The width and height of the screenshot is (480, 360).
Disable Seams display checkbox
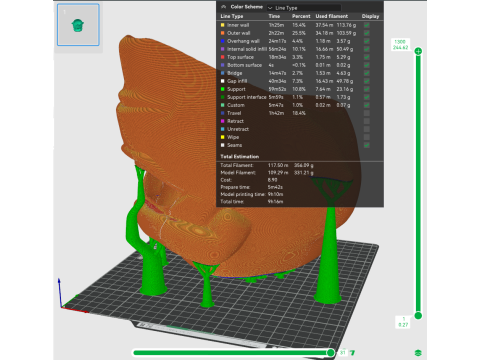[x=367, y=145]
